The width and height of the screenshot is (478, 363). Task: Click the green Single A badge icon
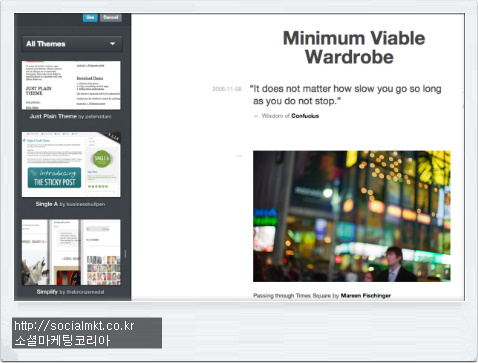102,159
